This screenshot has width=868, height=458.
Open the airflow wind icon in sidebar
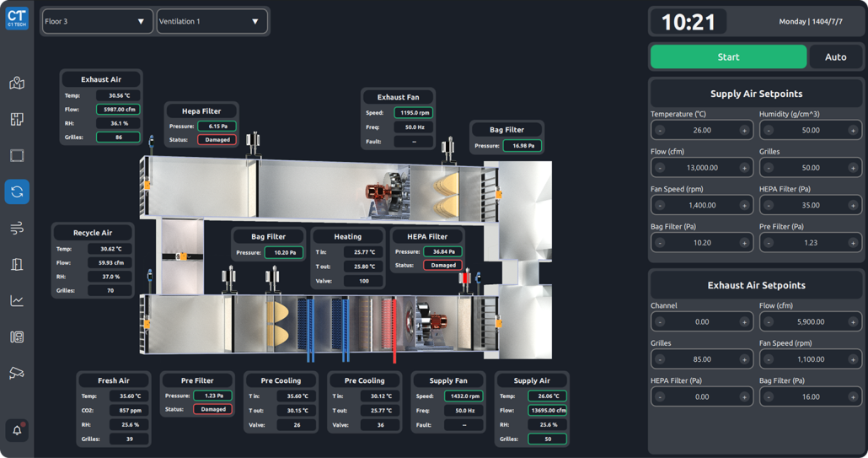point(17,229)
